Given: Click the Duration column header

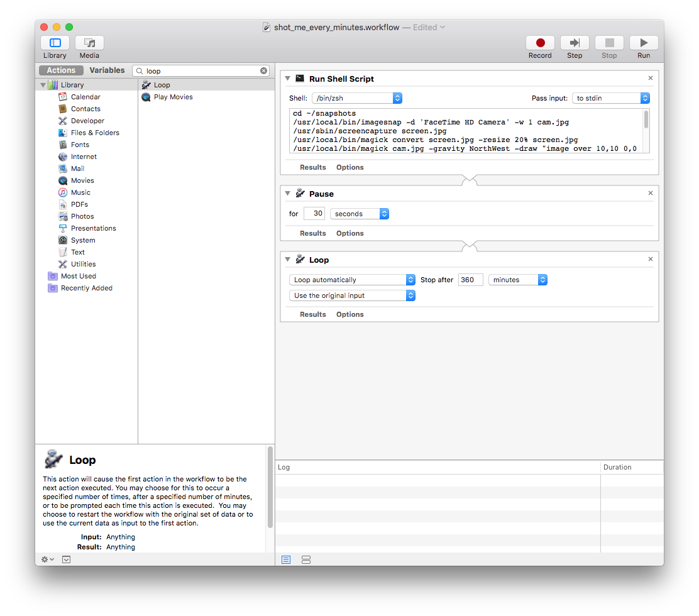Looking at the screenshot, I should [632, 467].
